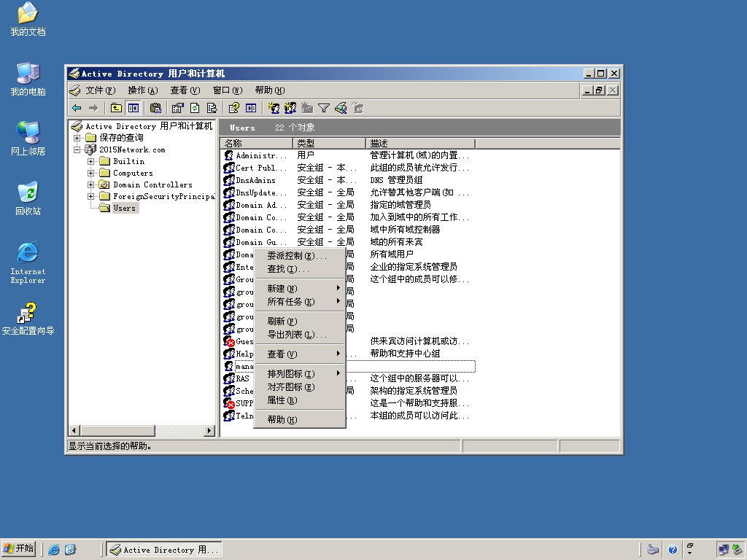747x560 pixels.
Task: Open My Documents desktop icon
Action: pos(28,19)
